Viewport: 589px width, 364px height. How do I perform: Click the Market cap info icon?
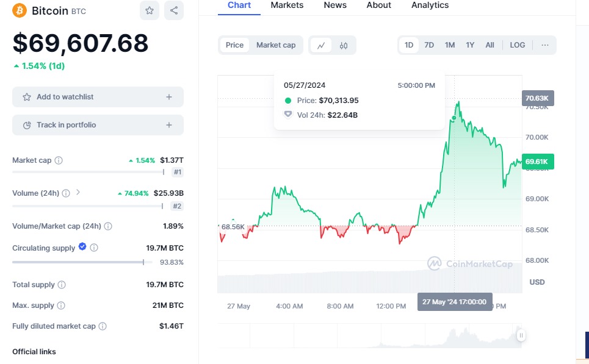(x=59, y=160)
